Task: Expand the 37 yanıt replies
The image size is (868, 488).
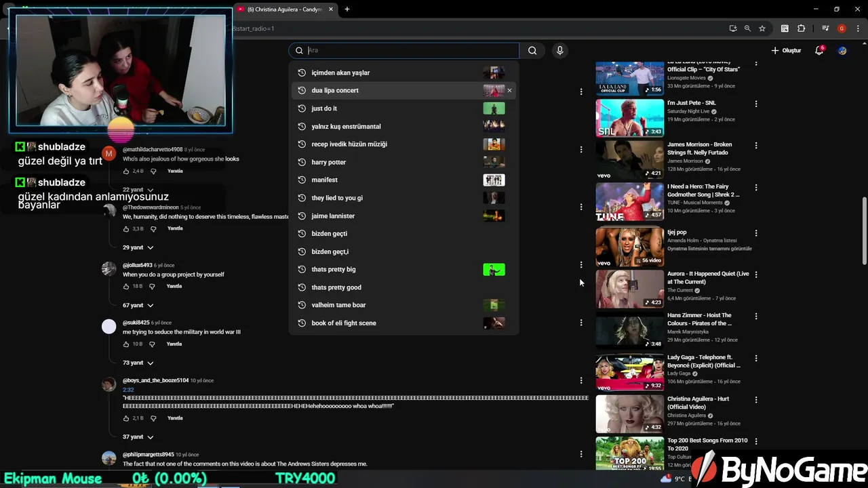Action: click(x=138, y=437)
